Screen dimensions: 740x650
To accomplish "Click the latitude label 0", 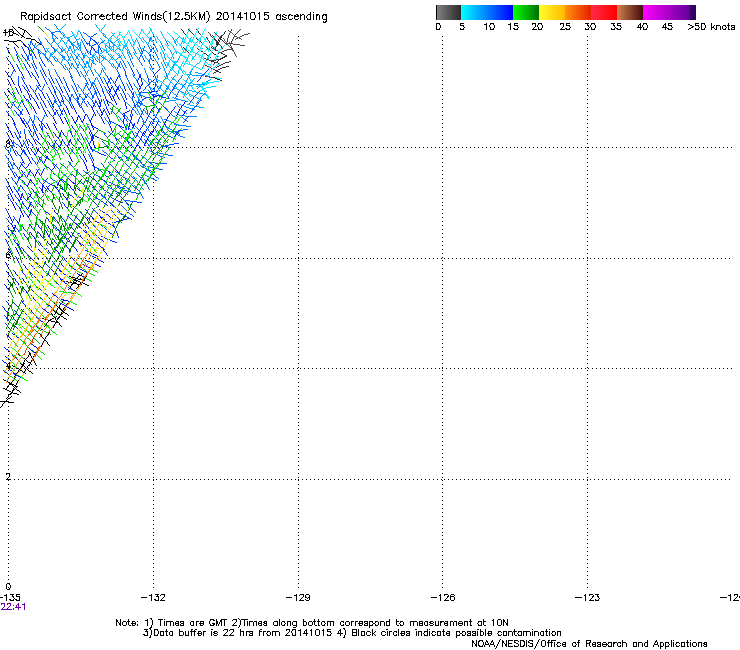I will (8, 587).
